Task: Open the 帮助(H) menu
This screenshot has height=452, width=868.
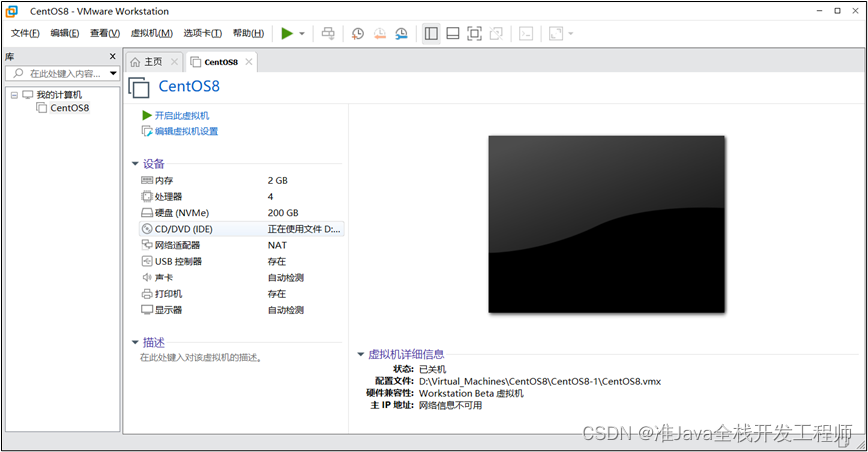Action: point(249,33)
